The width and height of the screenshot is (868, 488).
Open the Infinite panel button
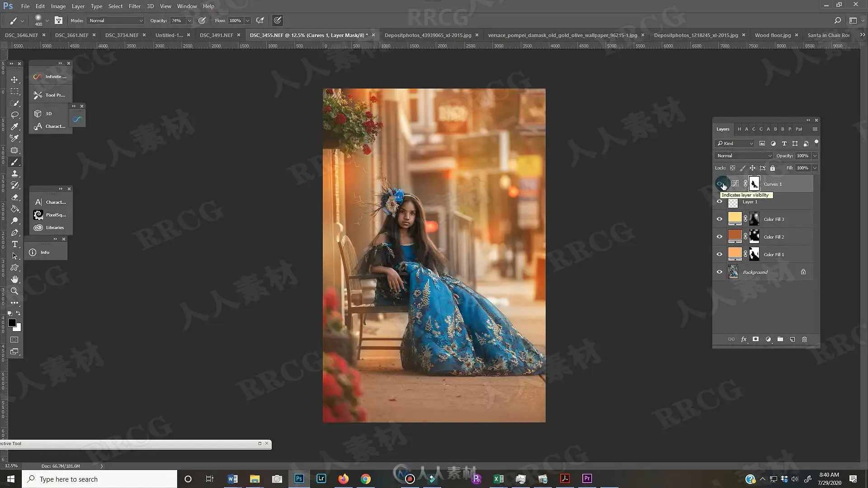[51, 76]
